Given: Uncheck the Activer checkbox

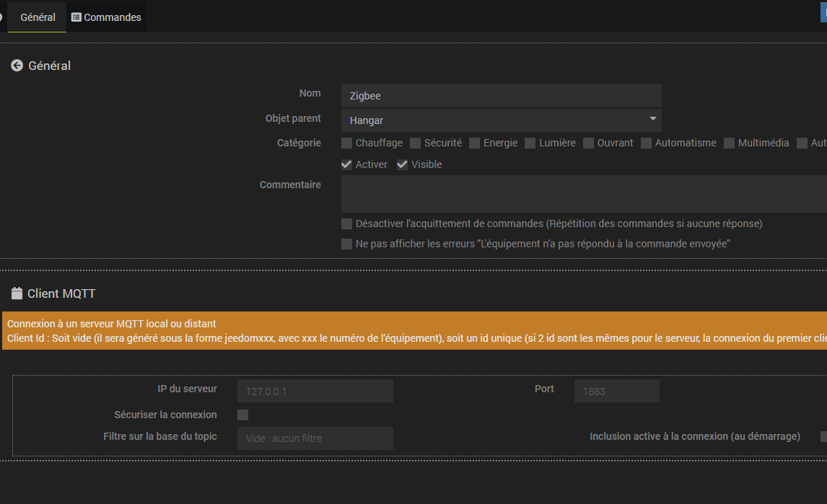Looking at the screenshot, I should [346, 164].
